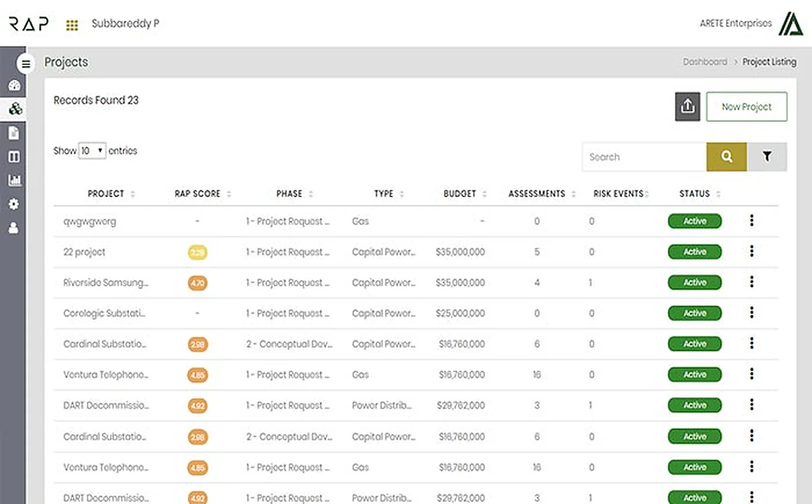The image size is (812, 504).
Task: Click the RAP logo
Action: (29, 23)
